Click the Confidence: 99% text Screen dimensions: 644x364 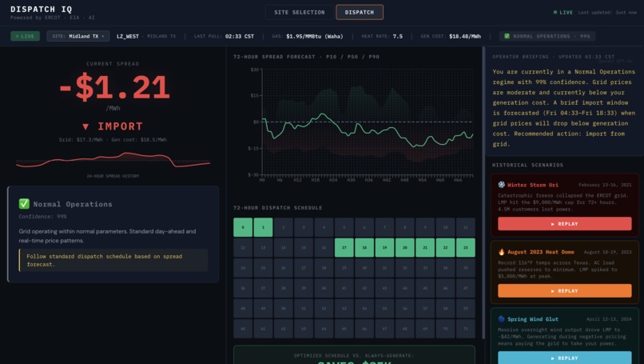(x=42, y=216)
